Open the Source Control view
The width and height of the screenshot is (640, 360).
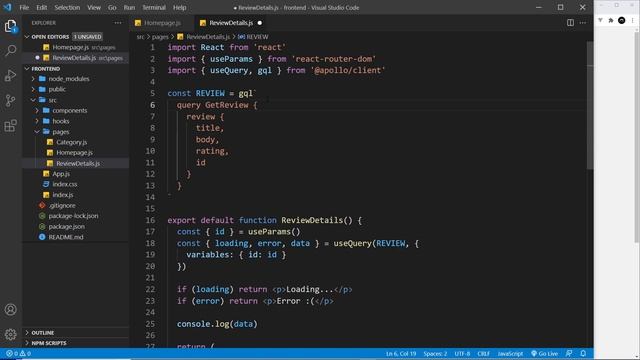(x=11, y=100)
